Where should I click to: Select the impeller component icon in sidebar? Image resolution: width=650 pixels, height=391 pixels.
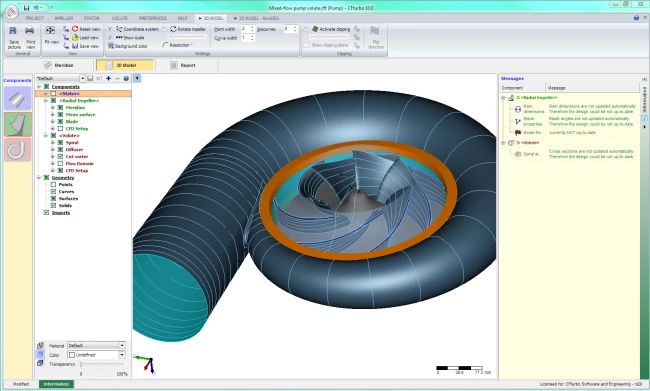(17, 124)
